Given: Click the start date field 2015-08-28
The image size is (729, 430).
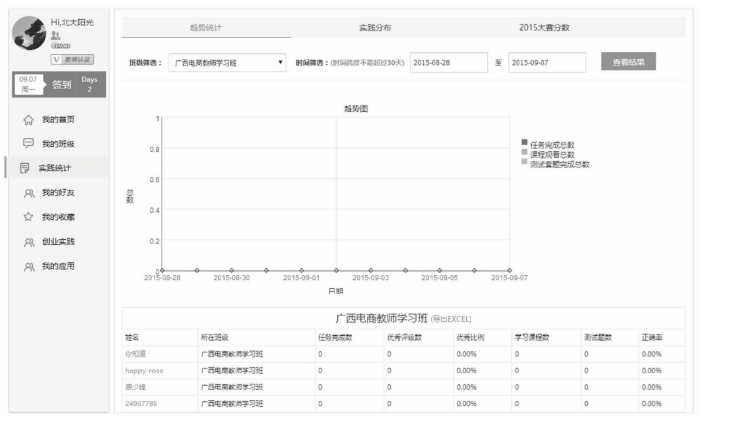Looking at the screenshot, I should tap(449, 62).
